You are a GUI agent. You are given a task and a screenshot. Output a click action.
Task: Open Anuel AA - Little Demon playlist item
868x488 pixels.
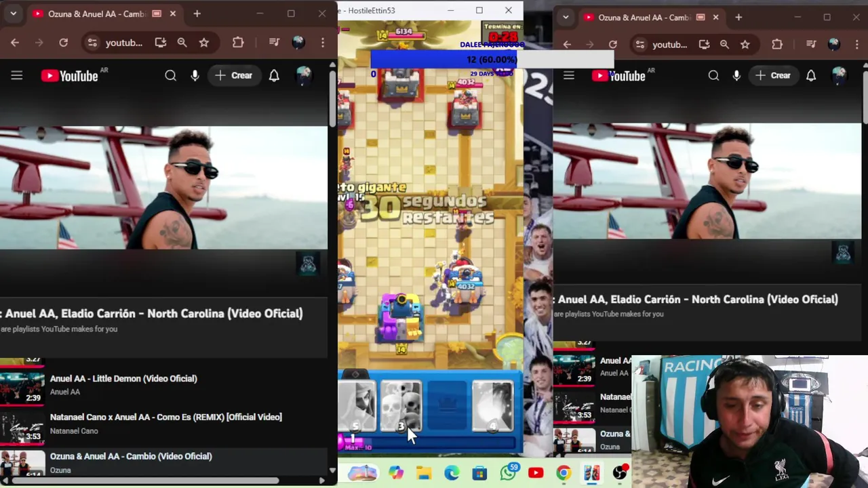tap(123, 379)
